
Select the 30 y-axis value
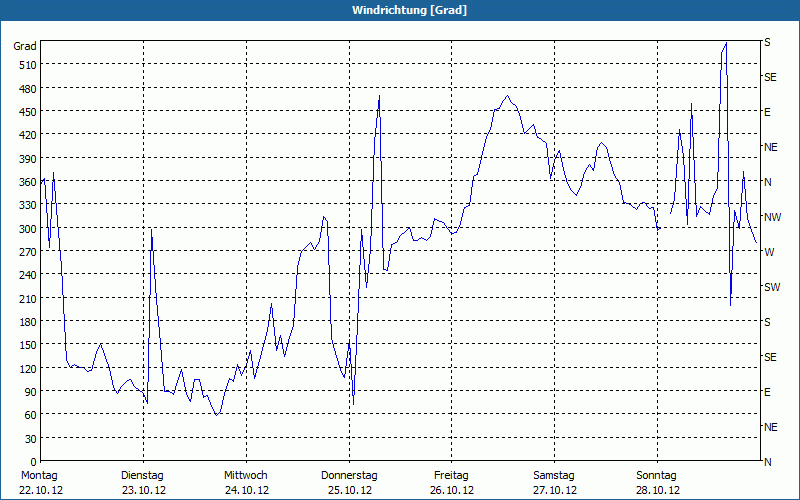(x=31, y=439)
